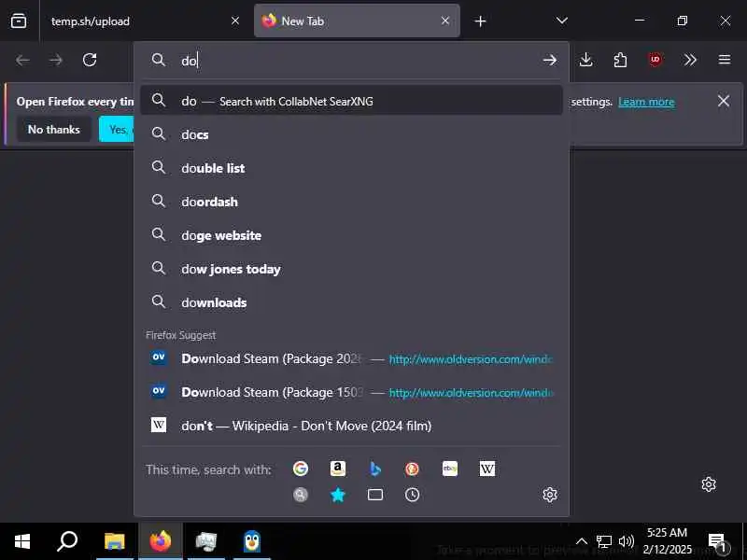The image size is (747, 560).
Task: Open the network status tray icon
Action: [x=603, y=541]
